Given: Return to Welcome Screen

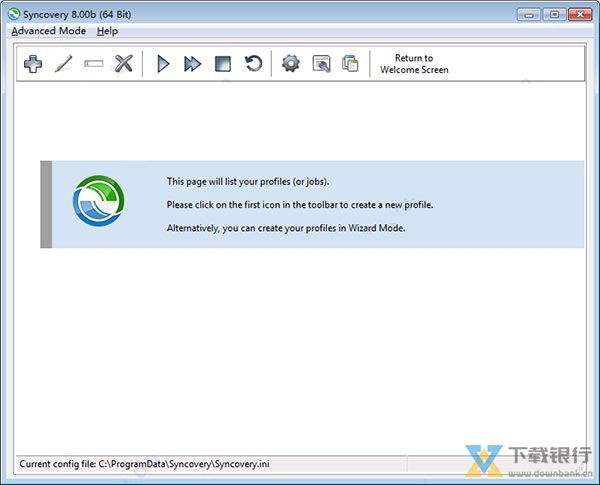Looking at the screenshot, I should coord(414,64).
